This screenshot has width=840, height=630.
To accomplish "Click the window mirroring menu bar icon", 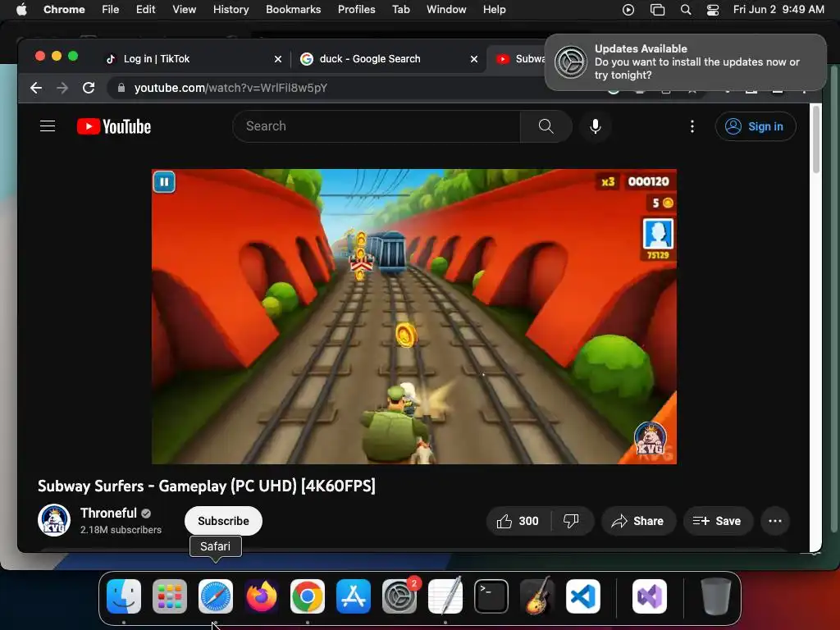I will click(657, 10).
